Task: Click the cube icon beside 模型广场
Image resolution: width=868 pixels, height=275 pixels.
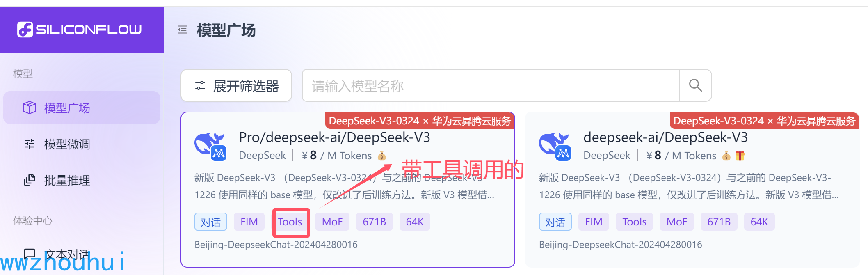Action: coord(30,108)
